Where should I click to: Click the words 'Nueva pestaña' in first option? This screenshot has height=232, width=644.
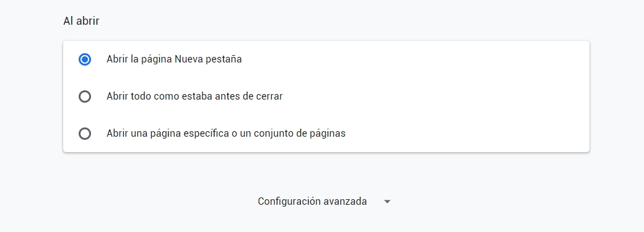(208, 59)
